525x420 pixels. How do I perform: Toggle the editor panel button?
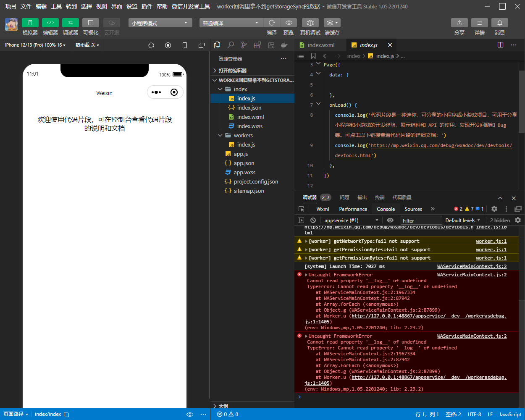point(50,23)
